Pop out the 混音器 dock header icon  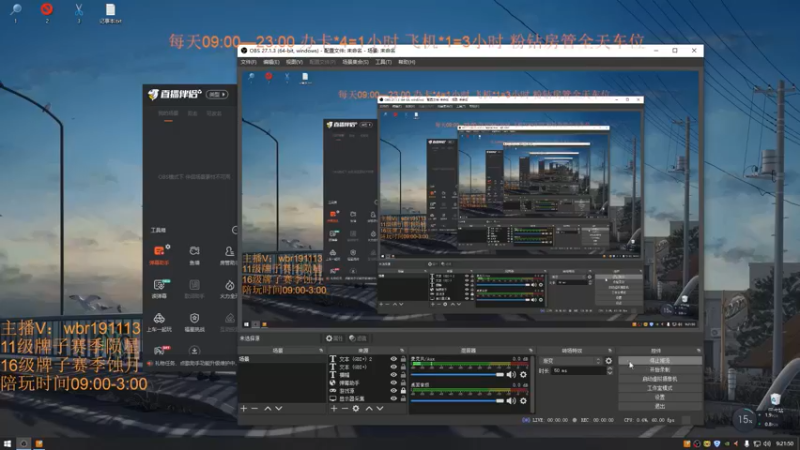pos(531,351)
